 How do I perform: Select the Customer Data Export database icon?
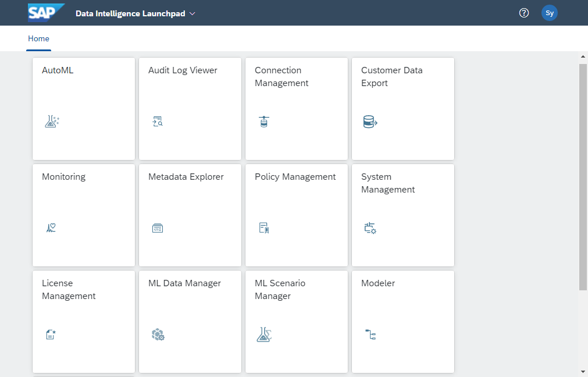(x=370, y=122)
